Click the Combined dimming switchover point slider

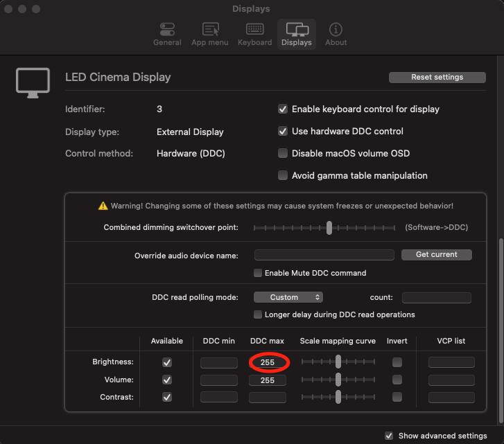pyautogui.click(x=324, y=228)
